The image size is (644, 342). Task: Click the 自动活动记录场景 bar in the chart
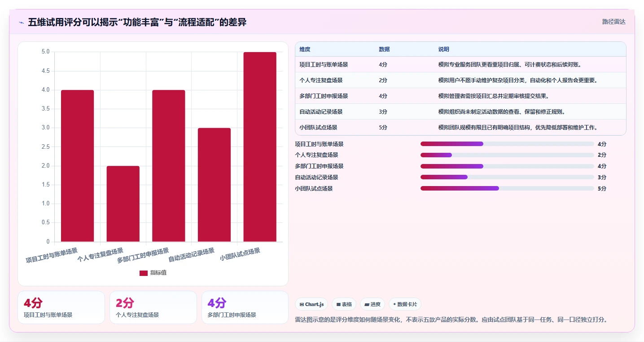214,185
